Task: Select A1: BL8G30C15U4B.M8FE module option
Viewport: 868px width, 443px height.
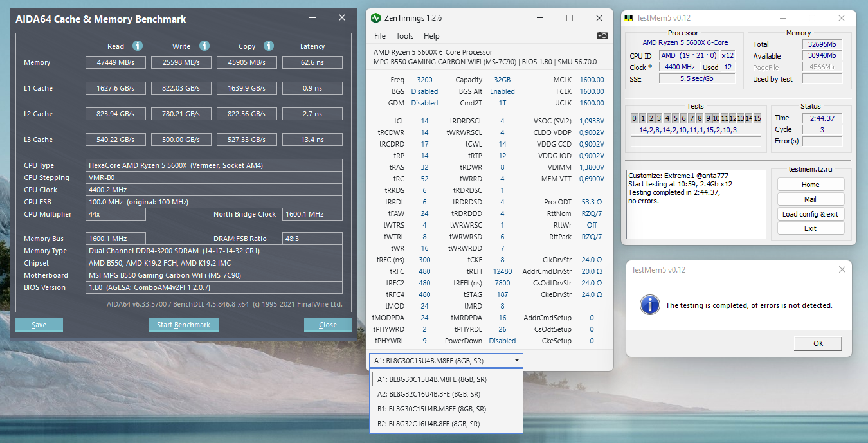Action: (x=446, y=379)
